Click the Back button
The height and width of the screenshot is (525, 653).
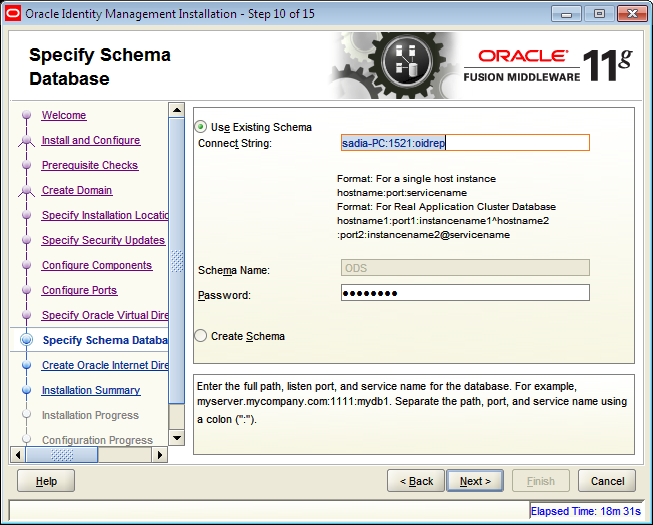[416, 481]
